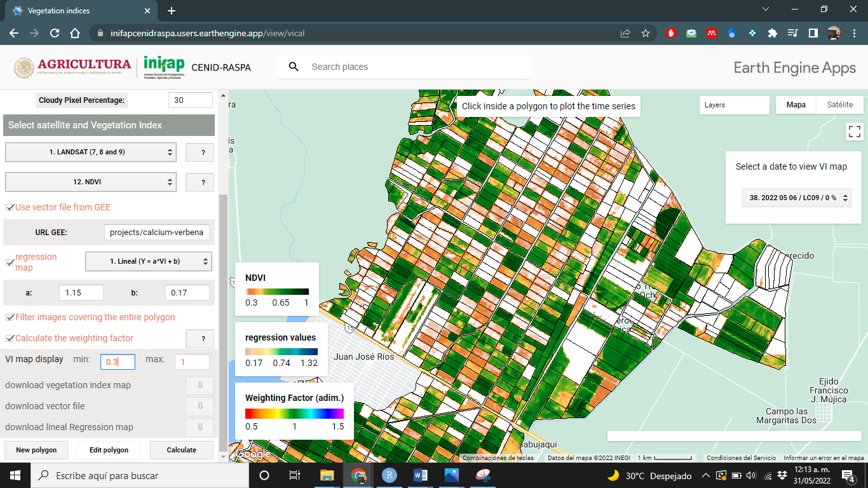Expand the Layers panel on map

tap(734, 105)
